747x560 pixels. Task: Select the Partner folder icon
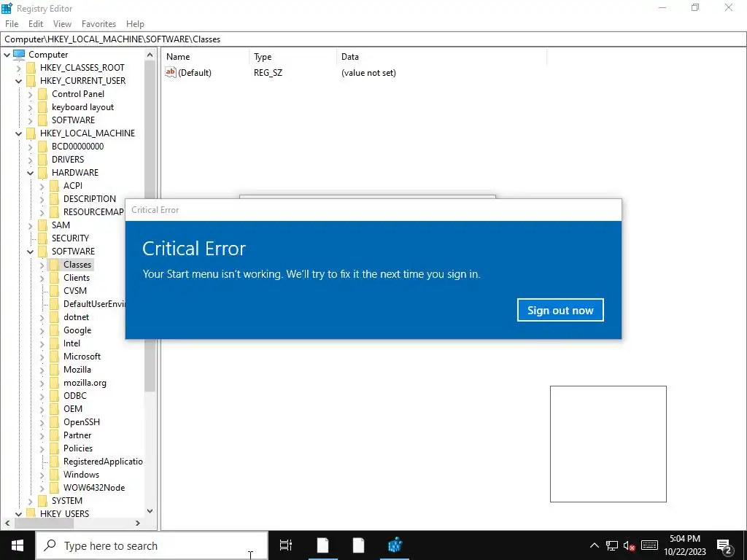click(54, 435)
